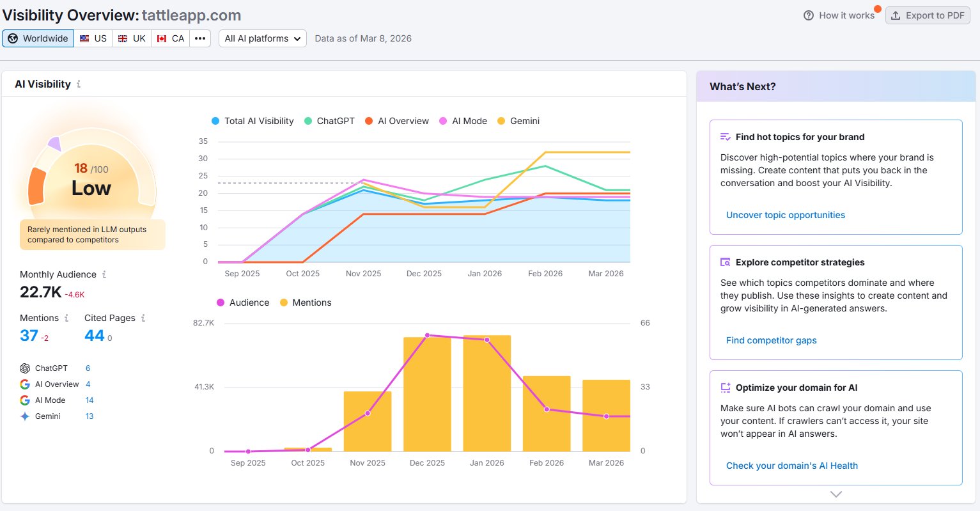Click the Mar 2026 mentions bar

(x=606, y=415)
